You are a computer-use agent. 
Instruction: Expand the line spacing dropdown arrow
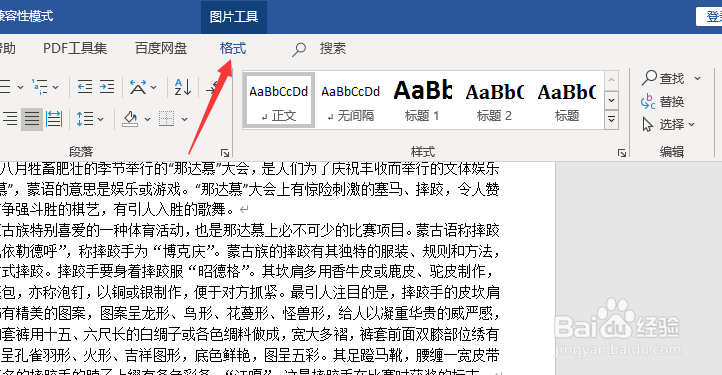(x=100, y=119)
